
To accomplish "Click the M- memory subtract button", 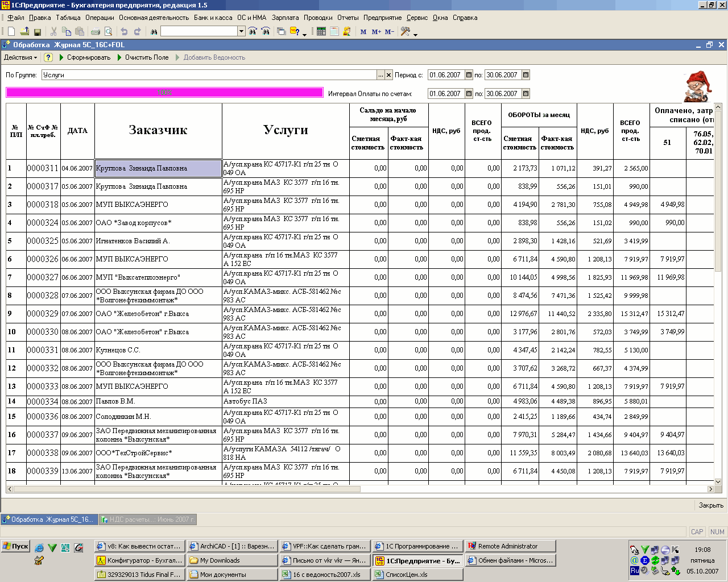I will click(390, 32).
